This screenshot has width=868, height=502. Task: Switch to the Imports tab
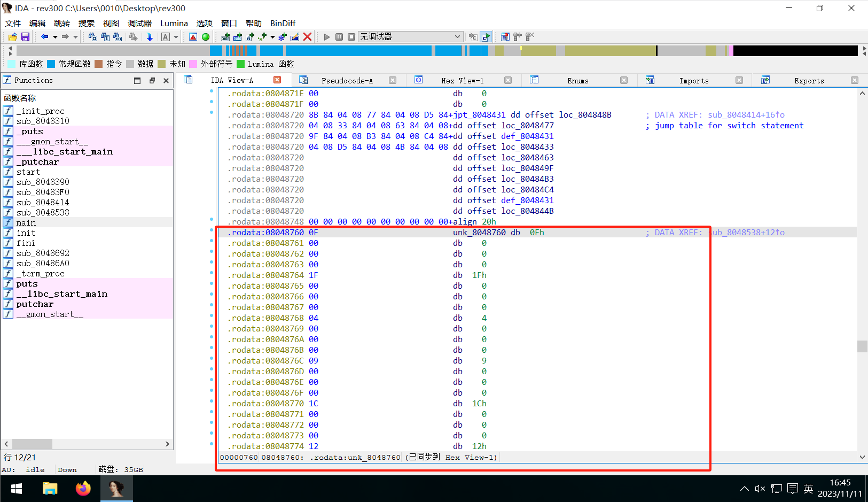(x=694, y=81)
